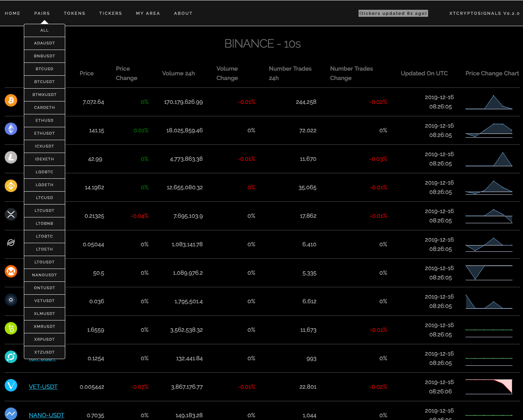Choose LQDBTC from pairs list
The image size is (523, 420).
point(45,172)
